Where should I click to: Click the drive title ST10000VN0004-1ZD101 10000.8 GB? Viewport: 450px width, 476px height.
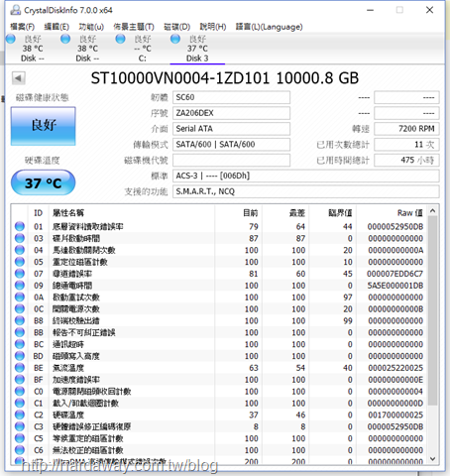click(225, 78)
